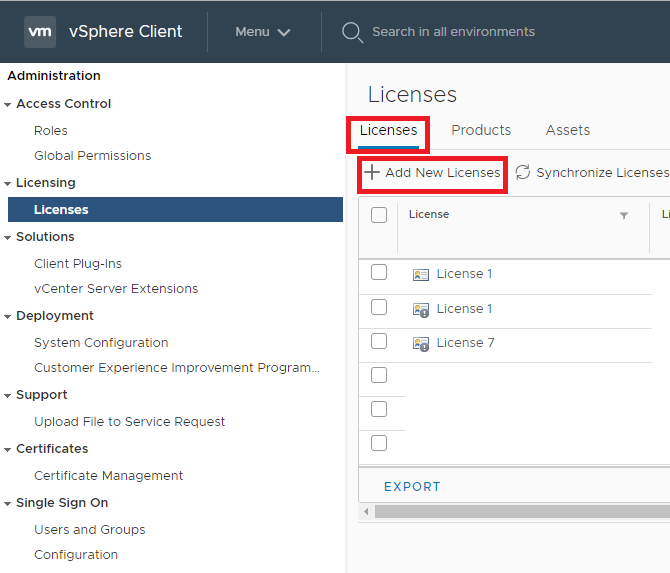670x573 pixels.
Task: Switch to the Assets tab
Action: pos(567,130)
